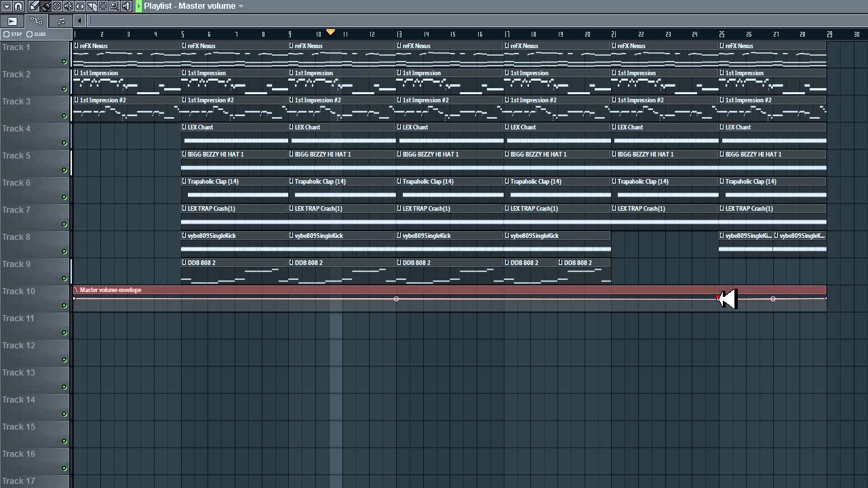Click bar 13 on the timeline ruler
Image resolution: width=868 pixels, height=488 pixels.
399,34
